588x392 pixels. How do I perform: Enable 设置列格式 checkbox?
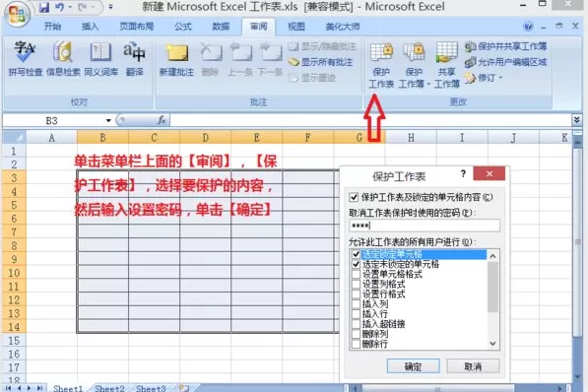[356, 284]
